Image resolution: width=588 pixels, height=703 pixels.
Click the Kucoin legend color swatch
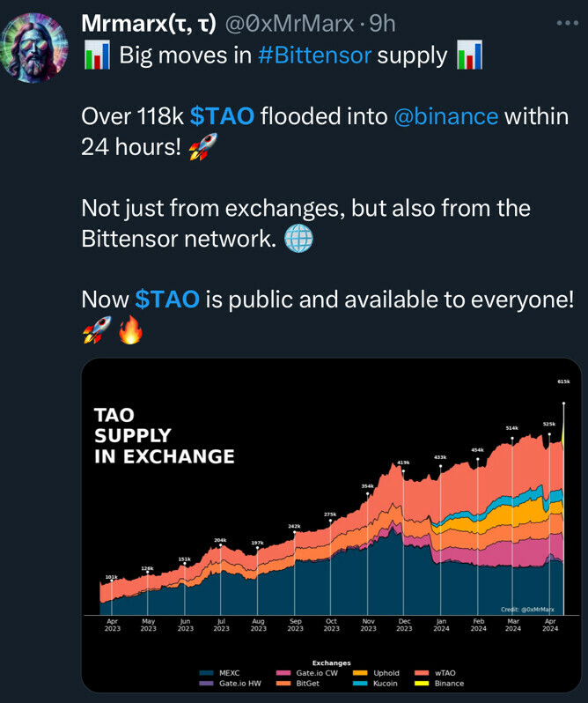point(360,683)
